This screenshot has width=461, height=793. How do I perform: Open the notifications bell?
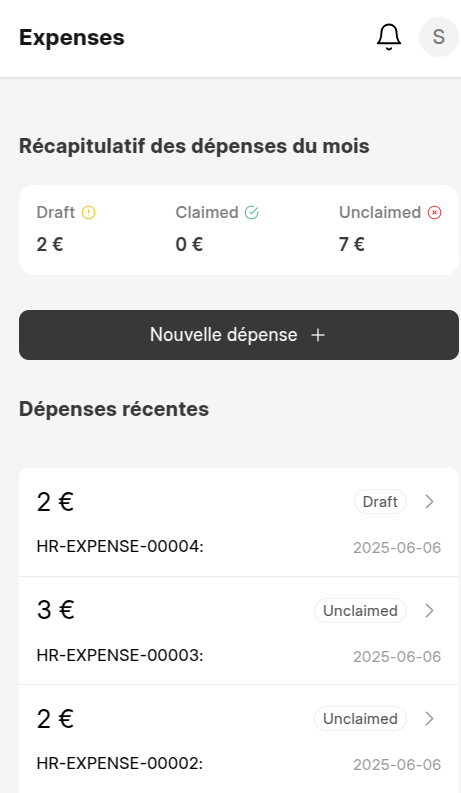click(x=389, y=37)
